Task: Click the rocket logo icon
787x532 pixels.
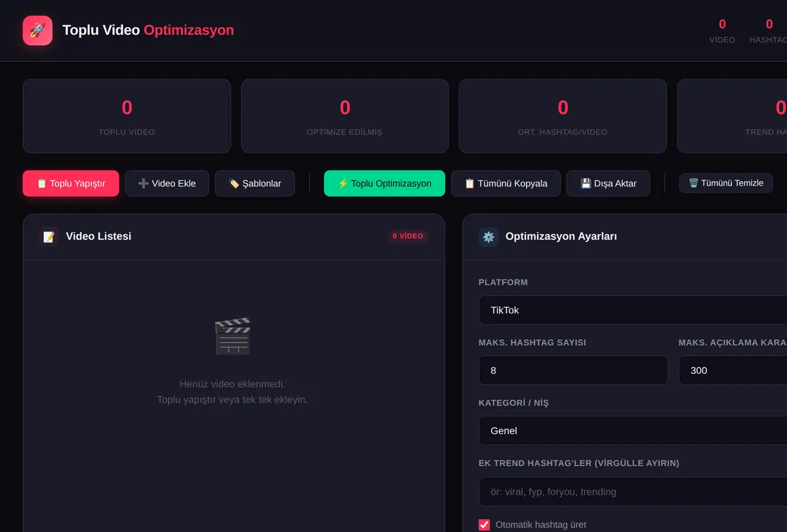Action: point(37,30)
